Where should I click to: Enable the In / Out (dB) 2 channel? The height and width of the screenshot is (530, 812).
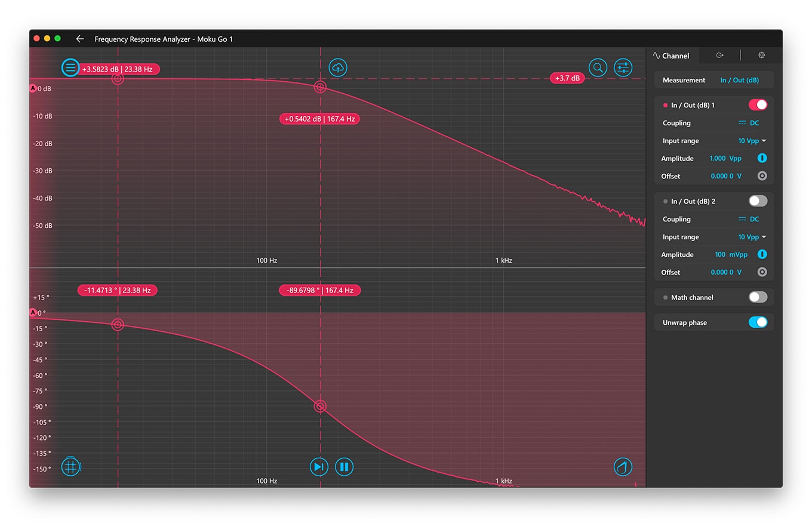(758, 201)
